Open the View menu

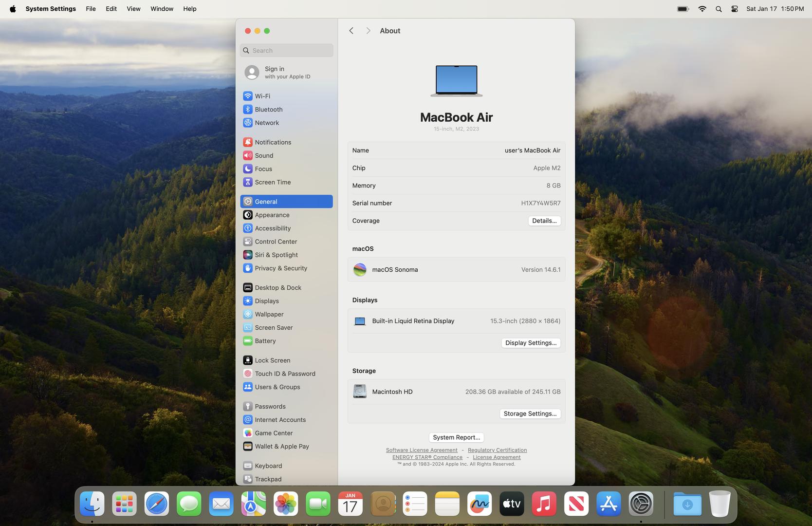133,9
